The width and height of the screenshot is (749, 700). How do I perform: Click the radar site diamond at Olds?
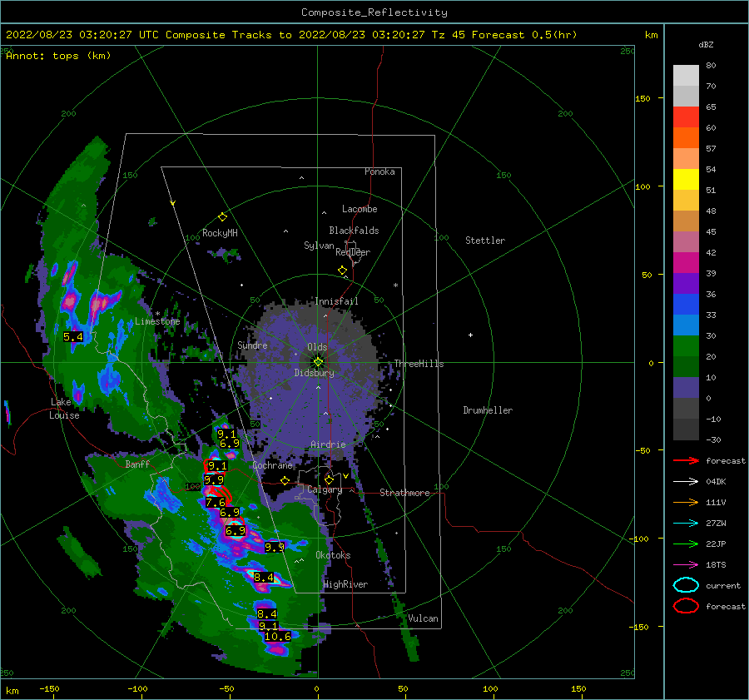pyautogui.click(x=318, y=362)
